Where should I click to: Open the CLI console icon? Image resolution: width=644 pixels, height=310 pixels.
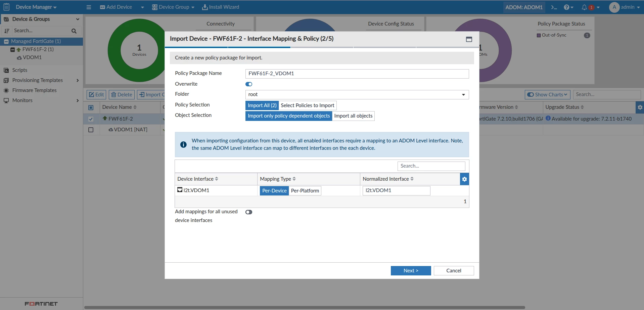click(554, 7)
